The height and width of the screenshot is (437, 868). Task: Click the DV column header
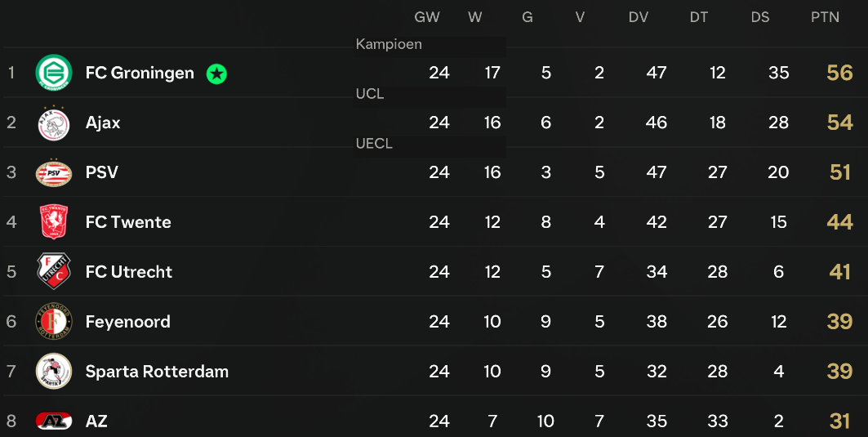point(639,17)
